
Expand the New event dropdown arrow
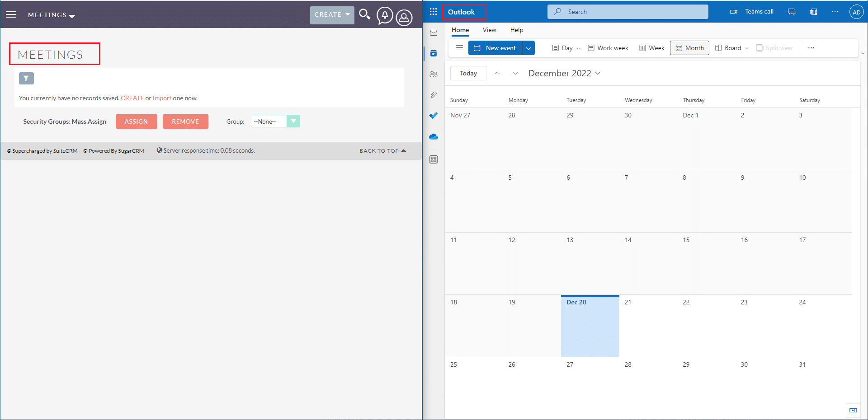(528, 48)
